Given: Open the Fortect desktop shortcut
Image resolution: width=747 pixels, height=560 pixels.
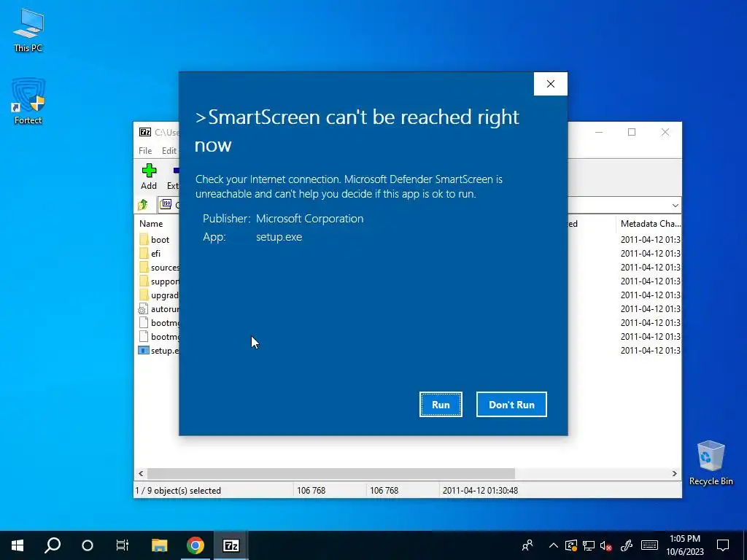Looking at the screenshot, I should tap(28, 101).
